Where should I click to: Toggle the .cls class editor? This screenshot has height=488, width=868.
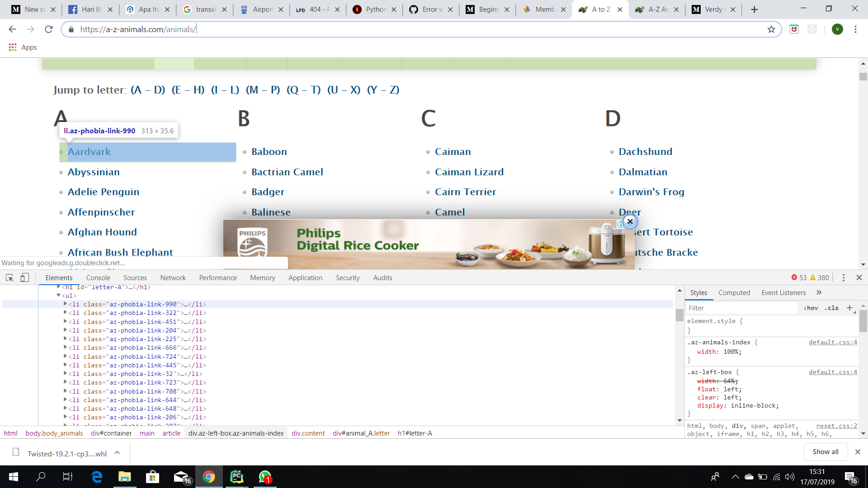coord(831,308)
